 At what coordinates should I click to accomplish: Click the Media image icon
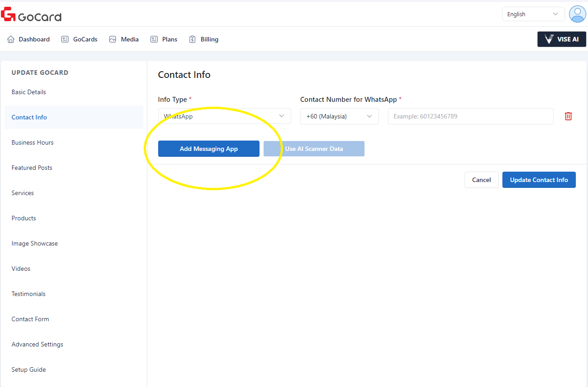tap(113, 39)
